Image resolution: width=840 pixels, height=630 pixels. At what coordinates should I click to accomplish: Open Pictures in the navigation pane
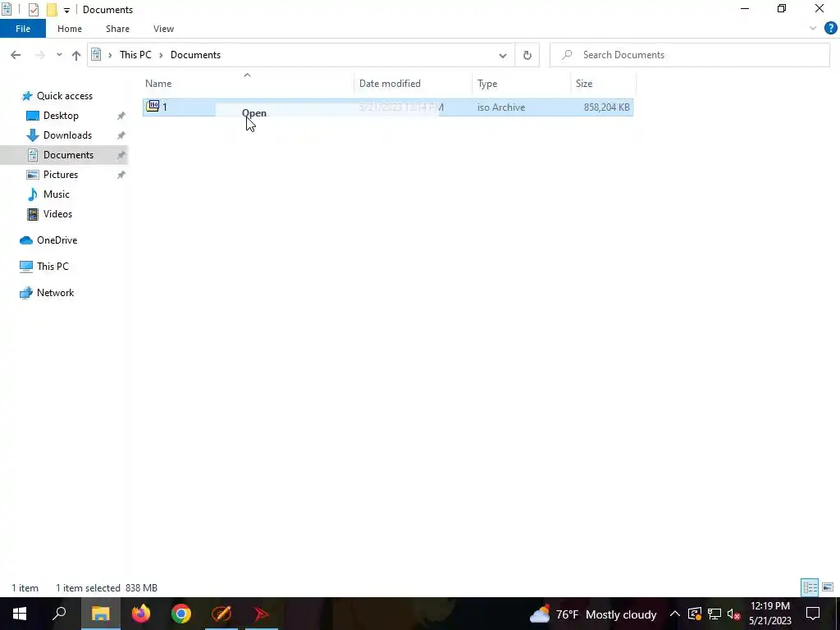(61, 175)
